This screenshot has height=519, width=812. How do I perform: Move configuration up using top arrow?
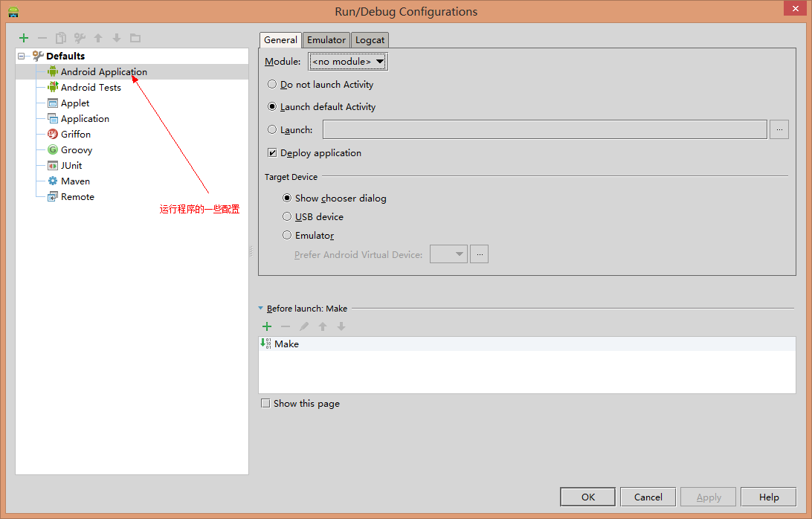coord(98,38)
